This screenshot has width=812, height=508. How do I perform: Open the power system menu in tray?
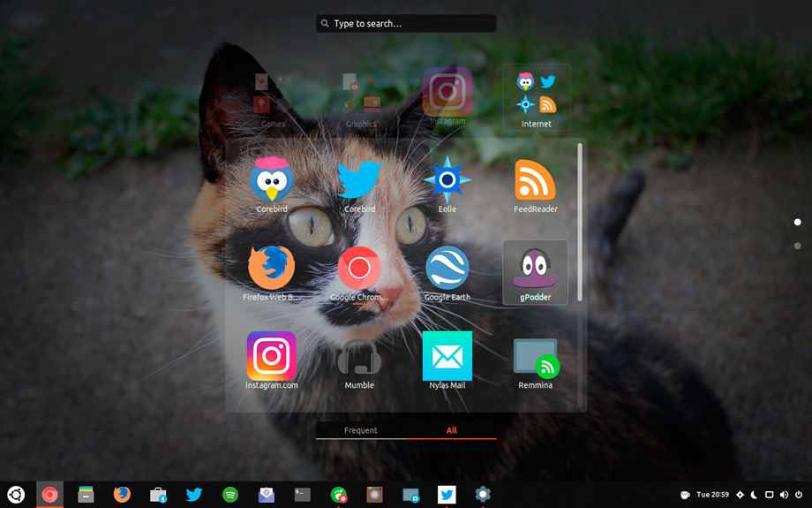coord(799,495)
